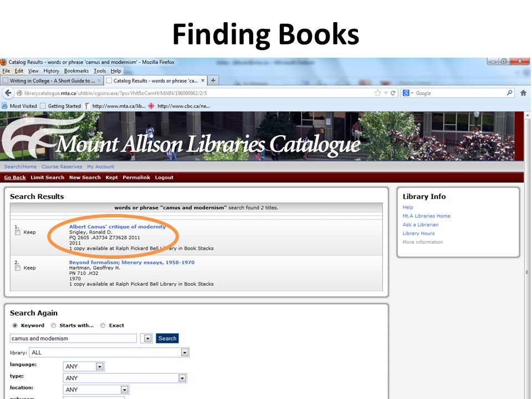The height and width of the screenshot is (399, 532).
Task: Open a new tab with plus button
Action: [213, 80]
